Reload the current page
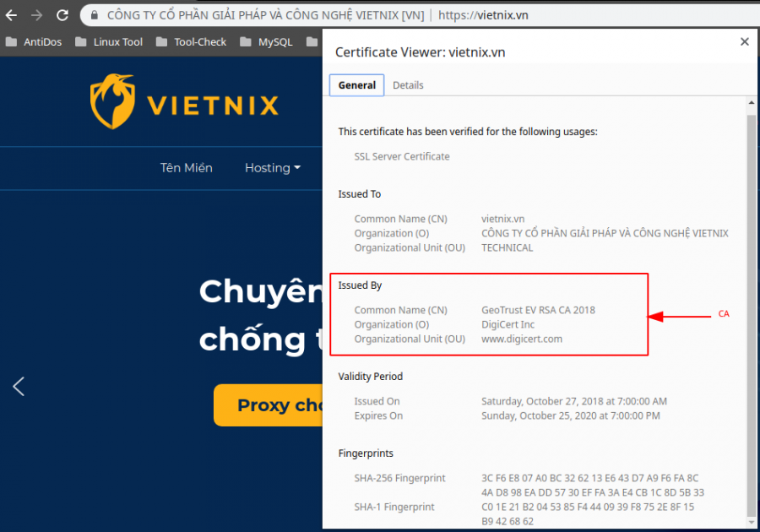 point(62,14)
